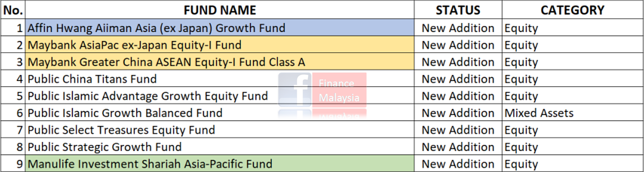Click Maybank Greater China ASEAN Equity-I Fund cell
The image size is (644, 172).
(166, 62)
